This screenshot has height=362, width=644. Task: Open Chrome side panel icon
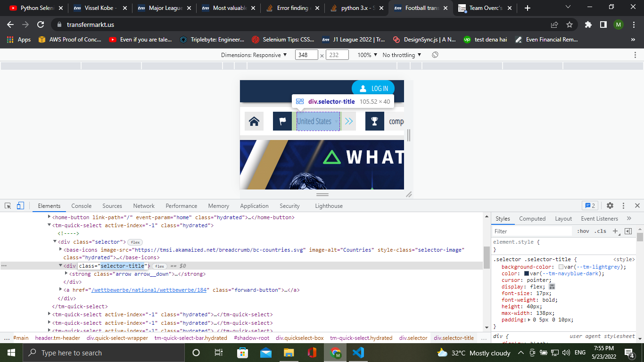pos(603,25)
